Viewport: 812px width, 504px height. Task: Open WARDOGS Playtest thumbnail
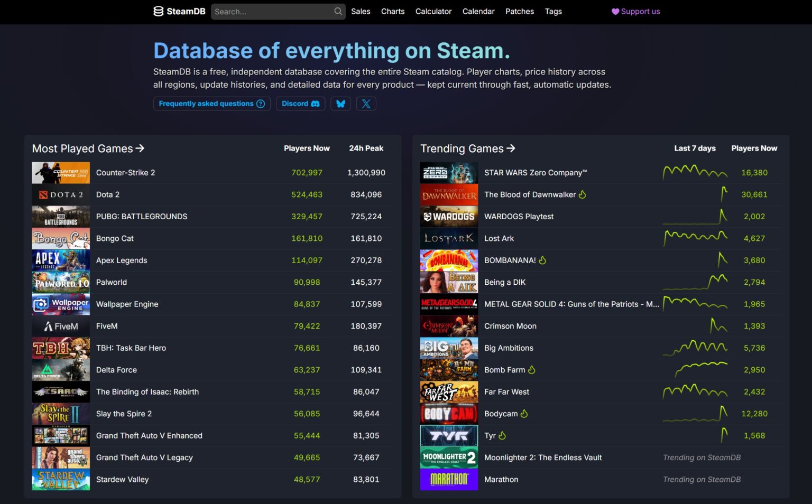coord(449,217)
